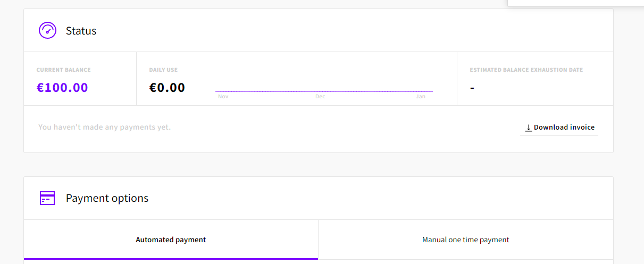Click the Payment options credit card icon
644x264 pixels.
[47, 198]
